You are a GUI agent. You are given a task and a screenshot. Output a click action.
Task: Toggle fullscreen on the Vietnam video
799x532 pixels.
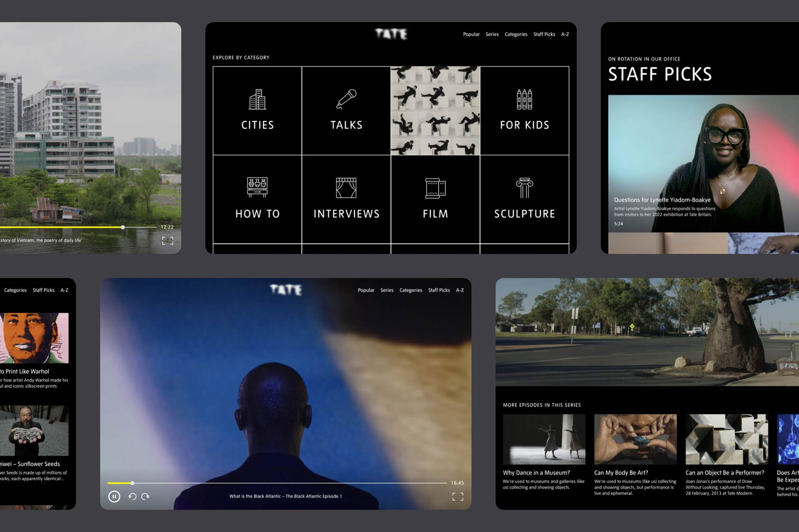tap(167, 240)
